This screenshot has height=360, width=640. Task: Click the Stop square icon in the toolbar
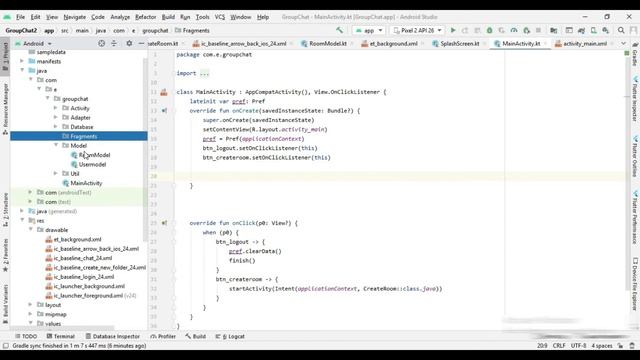[x=538, y=30]
